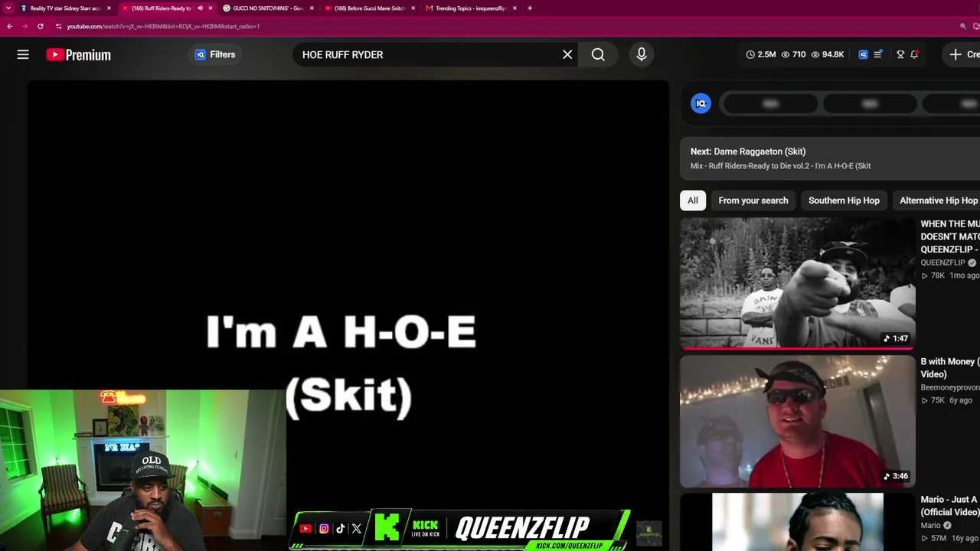Open the QUEENZFLIP video thumbnail with 1:47 duration

pyautogui.click(x=798, y=284)
